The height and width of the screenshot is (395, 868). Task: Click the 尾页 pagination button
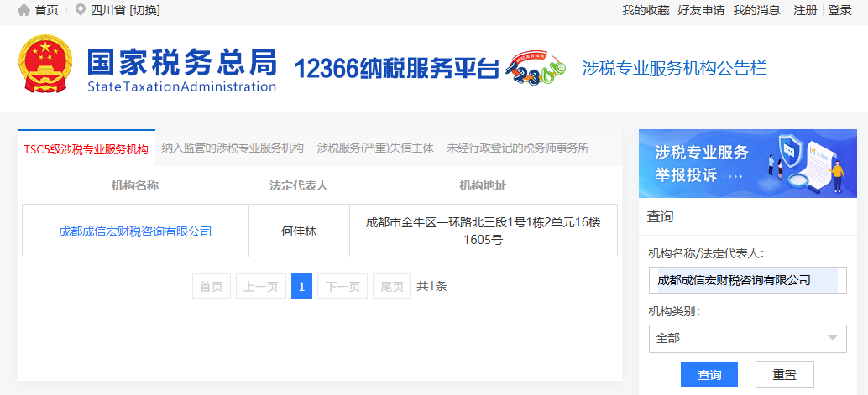(x=392, y=286)
